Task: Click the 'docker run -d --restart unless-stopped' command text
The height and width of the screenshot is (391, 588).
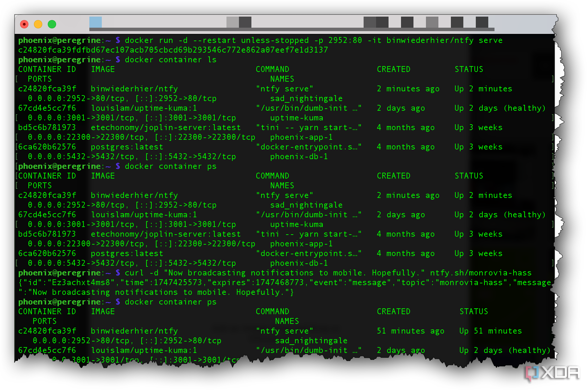Action: click(217, 40)
